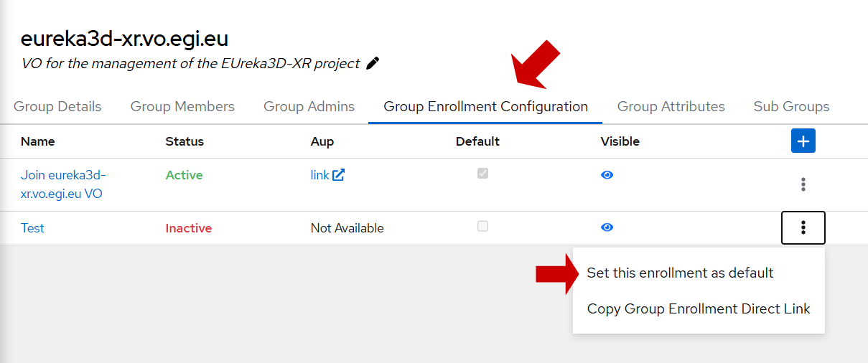Screen dimensions: 868x363
Task: Open the Sub Groups tab
Action: click(791, 107)
